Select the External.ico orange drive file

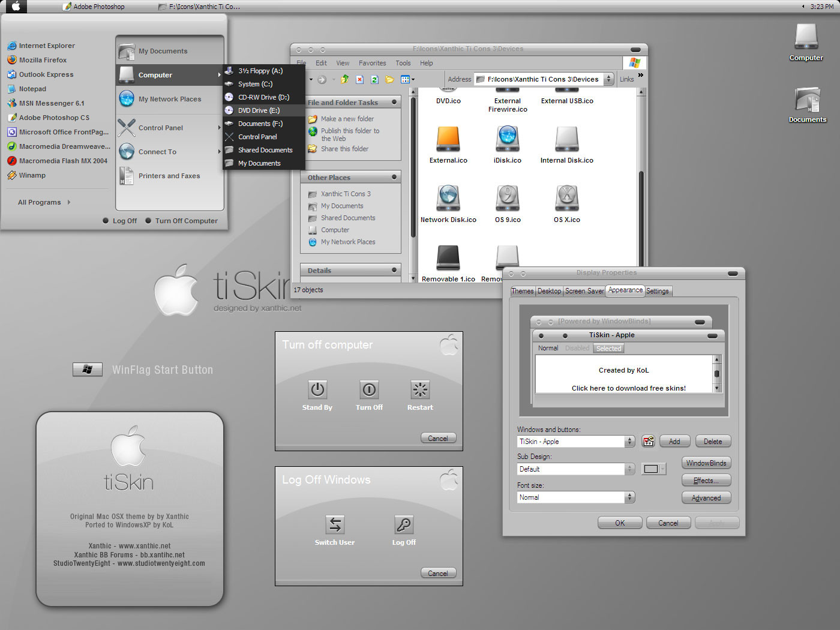(x=448, y=139)
